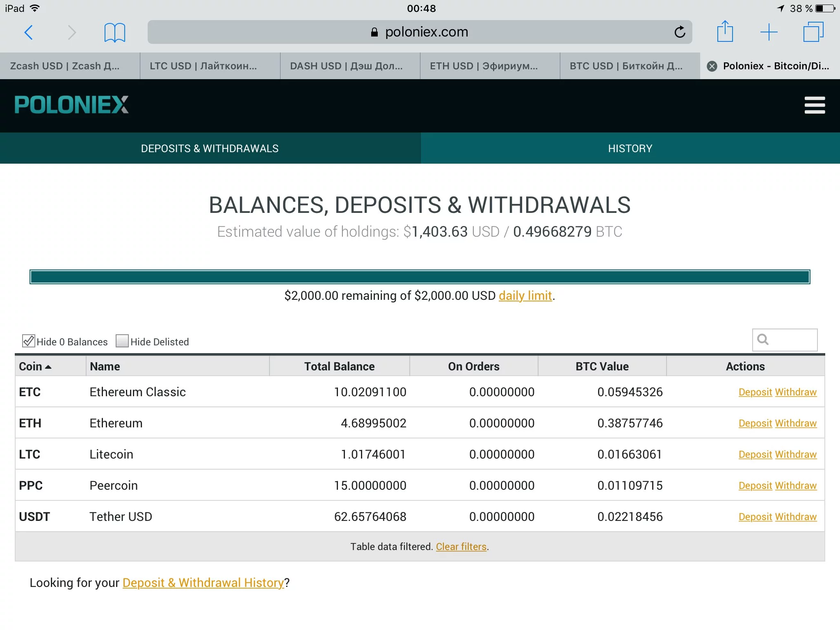Switch to the ETH USD tab

490,66
